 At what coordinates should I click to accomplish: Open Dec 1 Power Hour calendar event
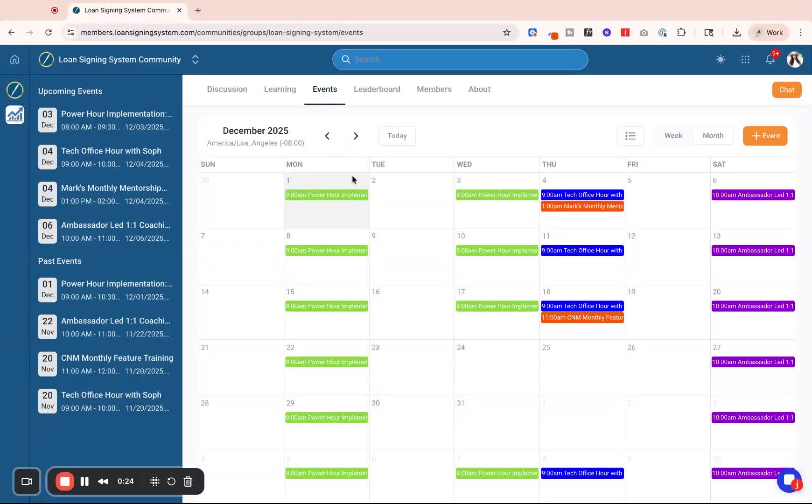coord(327,195)
